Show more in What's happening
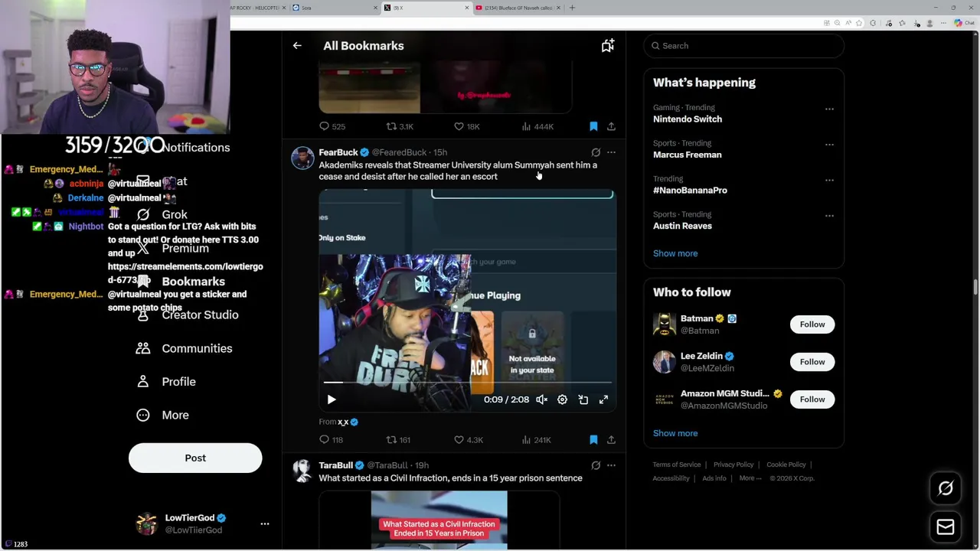 tap(675, 253)
